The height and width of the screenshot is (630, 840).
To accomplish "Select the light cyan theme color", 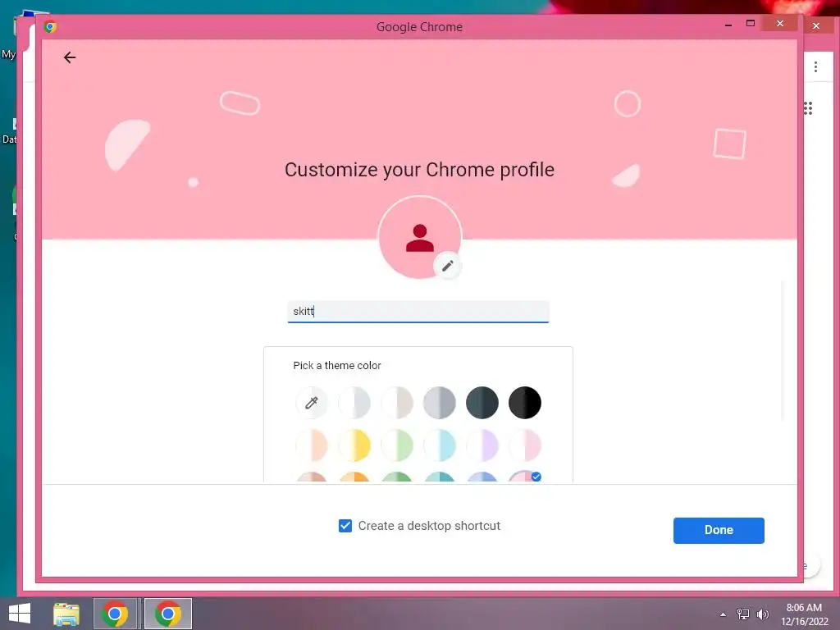I will click(440, 445).
